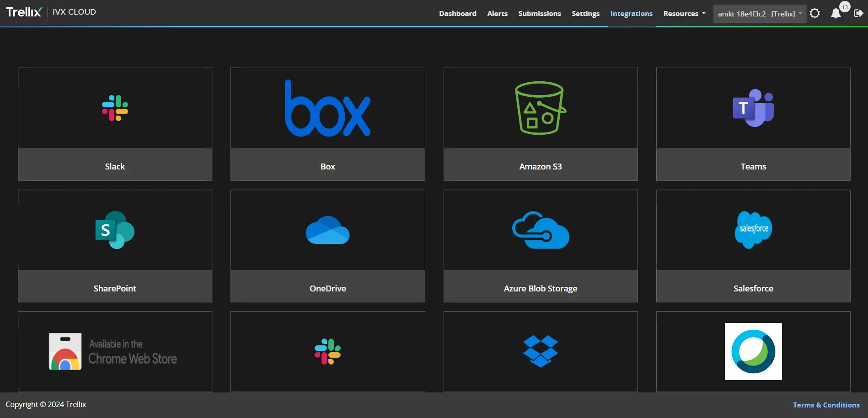Choose the Microsoft Teams logo

pos(753,108)
